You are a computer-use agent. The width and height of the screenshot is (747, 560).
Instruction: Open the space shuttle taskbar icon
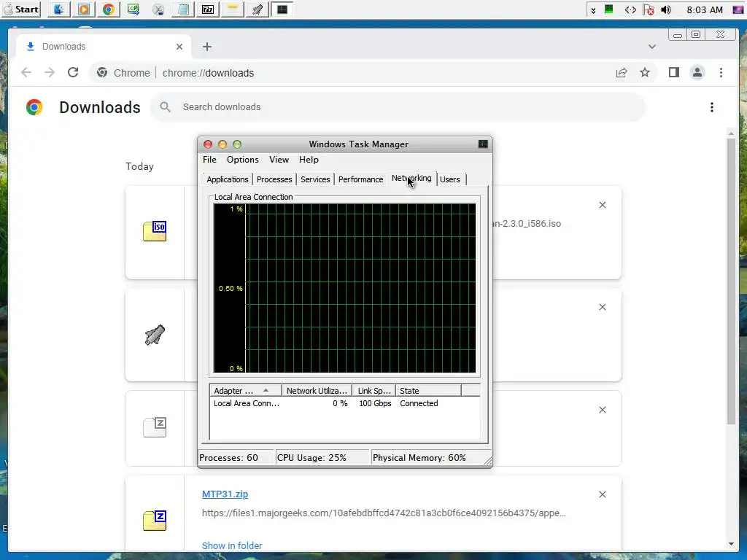pyautogui.click(x=258, y=9)
